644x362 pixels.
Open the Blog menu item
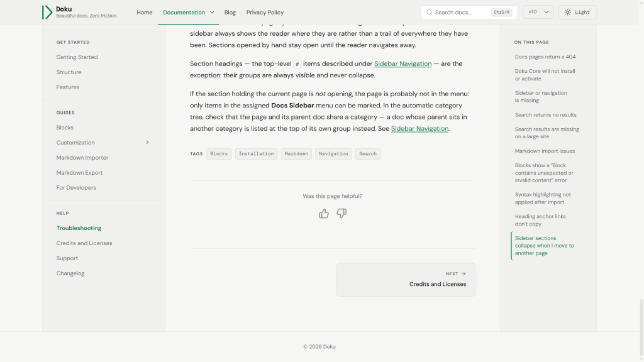230,13
